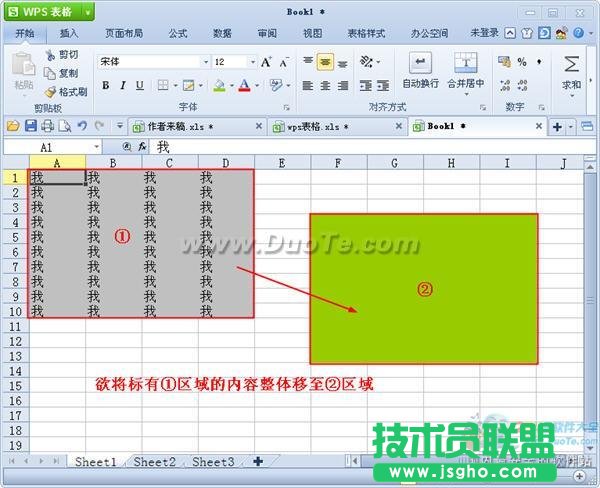This screenshot has width=600, height=488.
Task: Align text right
Action: [343, 85]
